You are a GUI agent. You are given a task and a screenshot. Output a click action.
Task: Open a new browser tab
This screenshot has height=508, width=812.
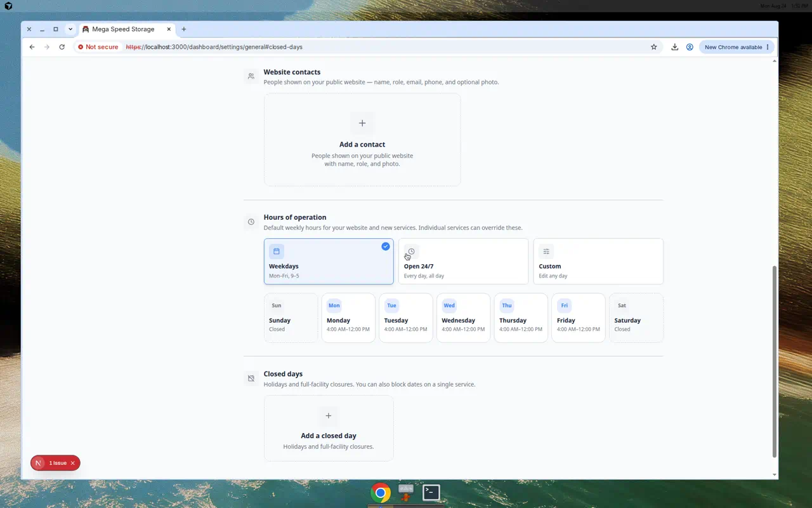pos(184,29)
